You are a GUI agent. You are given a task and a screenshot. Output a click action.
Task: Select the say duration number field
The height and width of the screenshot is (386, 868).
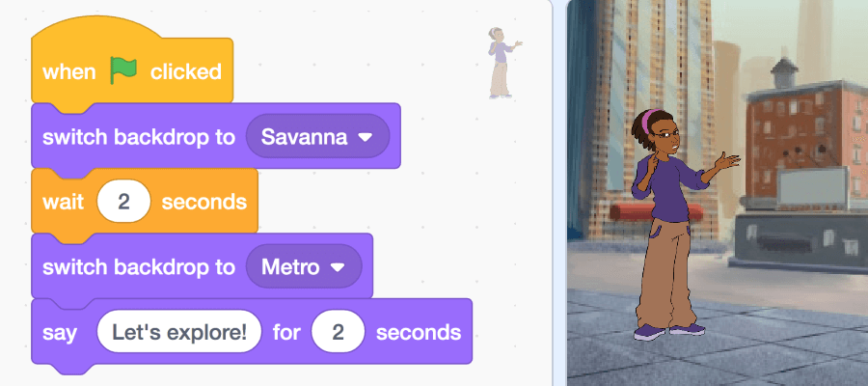pyautogui.click(x=338, y=332)
